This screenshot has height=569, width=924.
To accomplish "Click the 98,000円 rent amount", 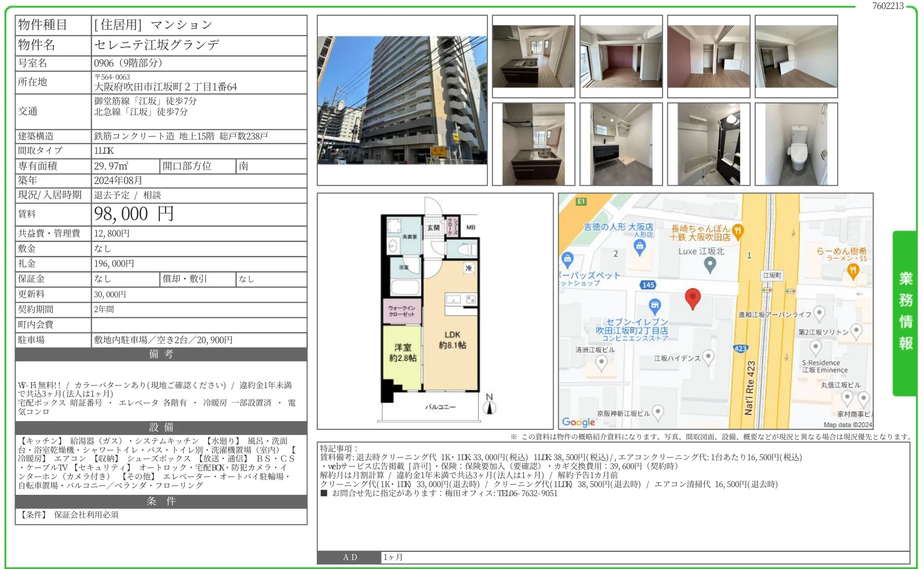I will (x=134, y=214).
